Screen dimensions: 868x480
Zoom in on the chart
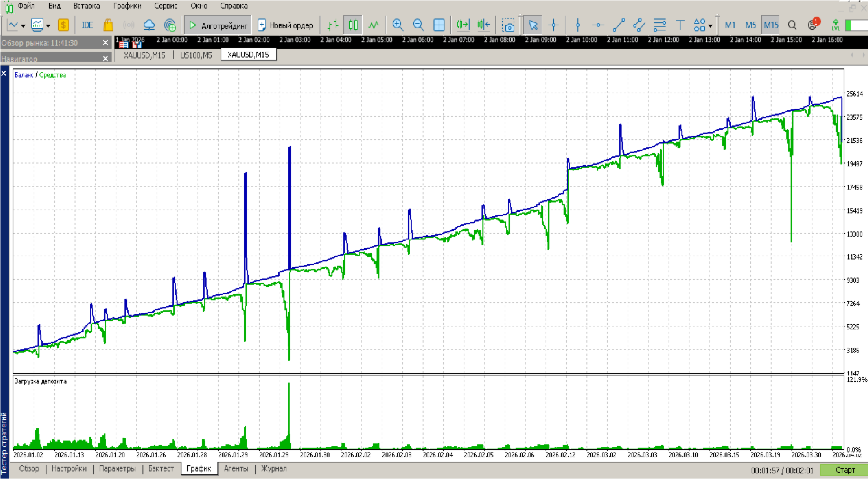click(x=398, y=25)
